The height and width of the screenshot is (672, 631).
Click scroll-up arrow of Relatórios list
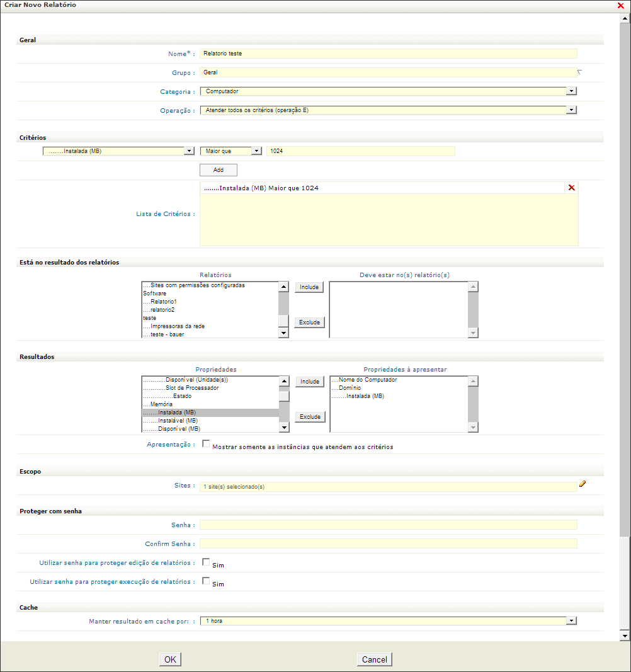[283, 287]
